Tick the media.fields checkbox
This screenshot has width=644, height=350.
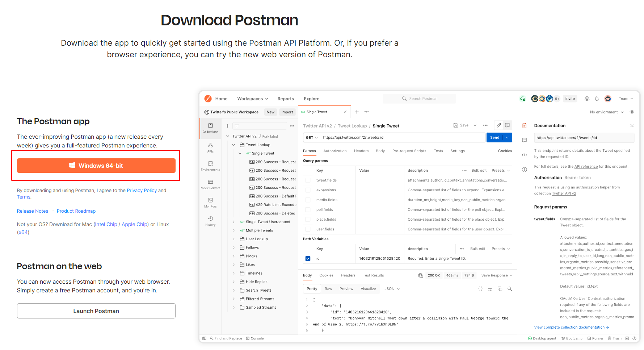(x=308, y=200)
